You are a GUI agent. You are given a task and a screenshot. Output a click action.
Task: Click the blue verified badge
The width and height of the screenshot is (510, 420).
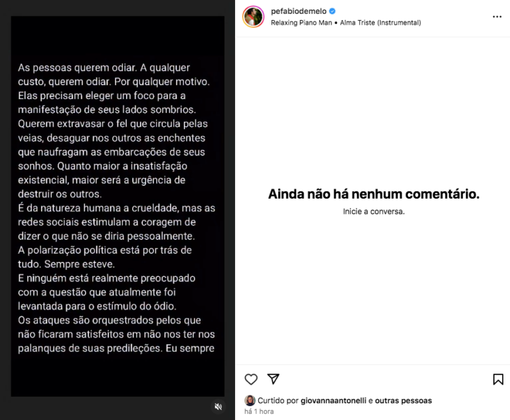click(x=332, y=11)
